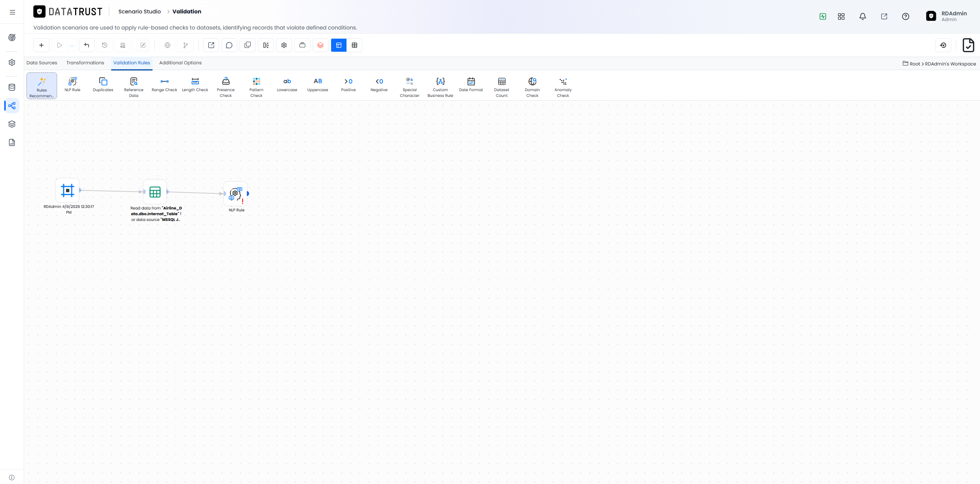Pick the Date Format rule
Image resolution: width=980 pixels, height=484 pixels.
pos(471,85)
